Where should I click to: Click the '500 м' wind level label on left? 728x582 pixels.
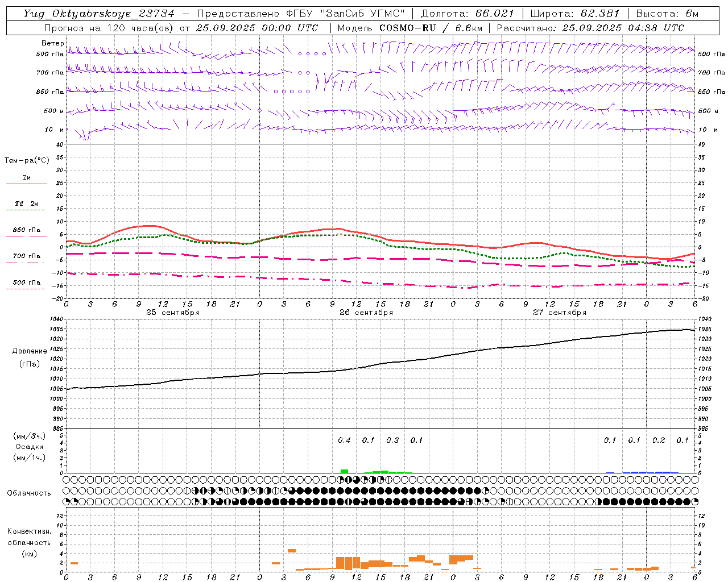click(55, 111)
